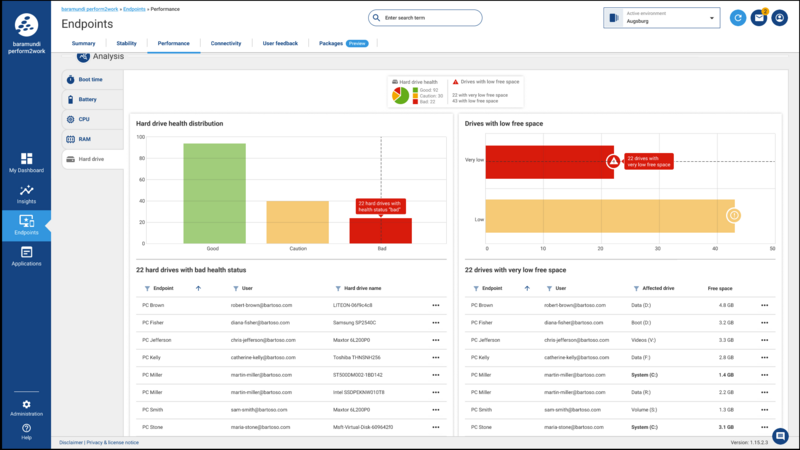
Task: Click the Help question mark icon
Action: (x=26, y=430)
